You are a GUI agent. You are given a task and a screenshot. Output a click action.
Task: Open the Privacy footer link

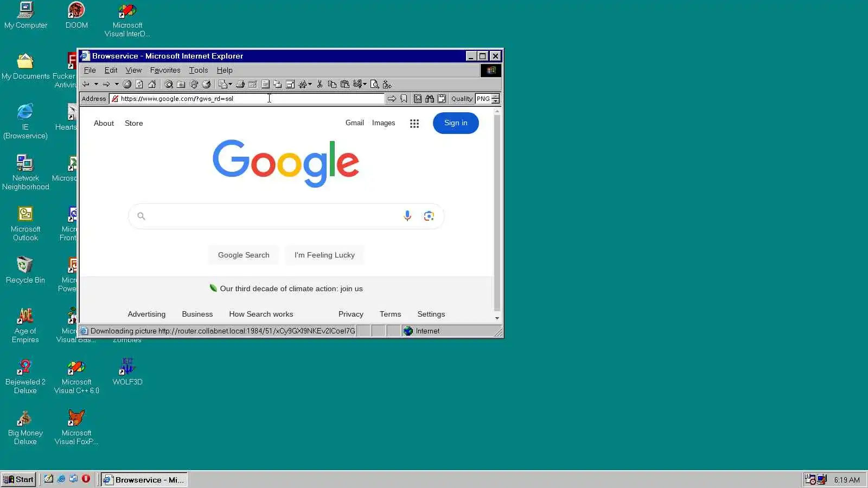(x=351, y=314)
